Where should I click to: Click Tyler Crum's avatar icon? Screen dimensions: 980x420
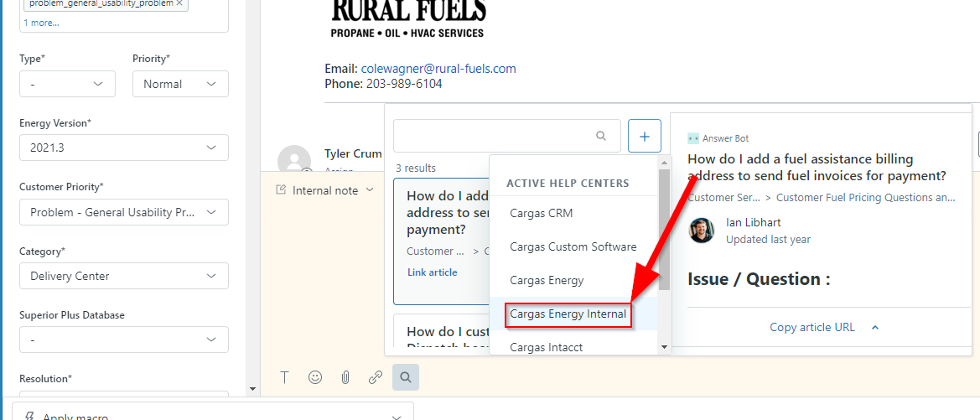tap(293, 162)
